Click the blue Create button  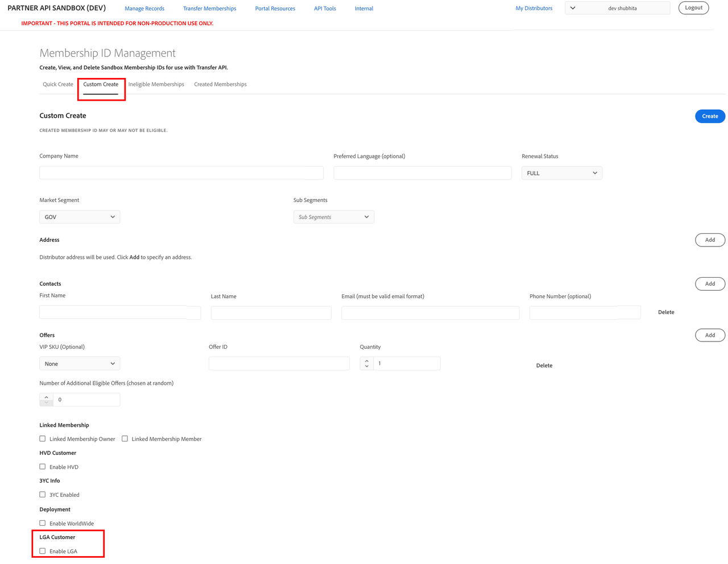coord(710,116)
